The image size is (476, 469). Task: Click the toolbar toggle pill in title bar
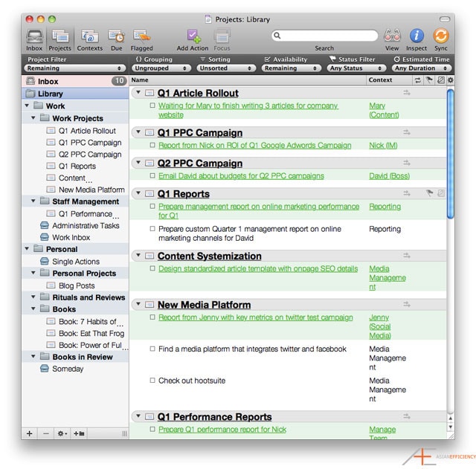point(445,19)
